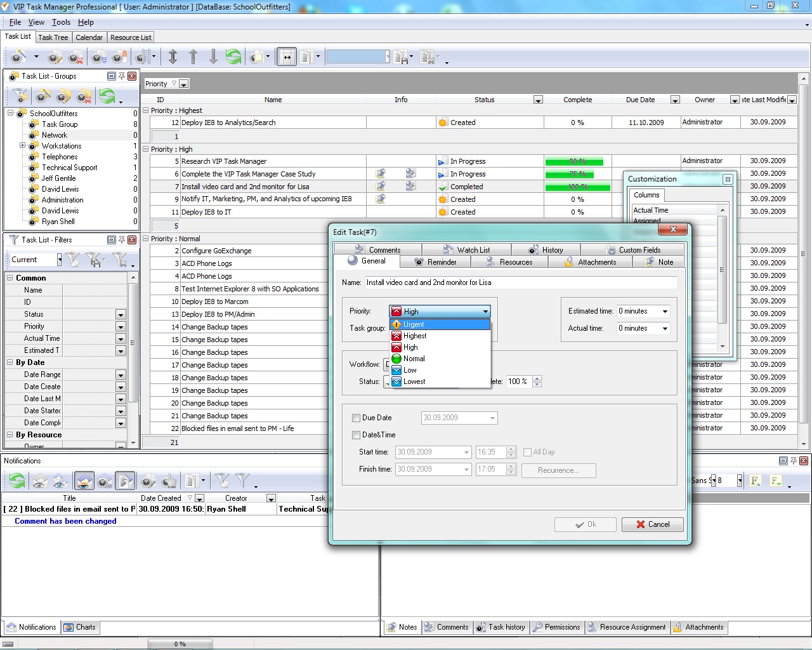This screenshot has height=650, width=812.
Task: Increase the Complete percentage spinner
Action: (537, 379)
